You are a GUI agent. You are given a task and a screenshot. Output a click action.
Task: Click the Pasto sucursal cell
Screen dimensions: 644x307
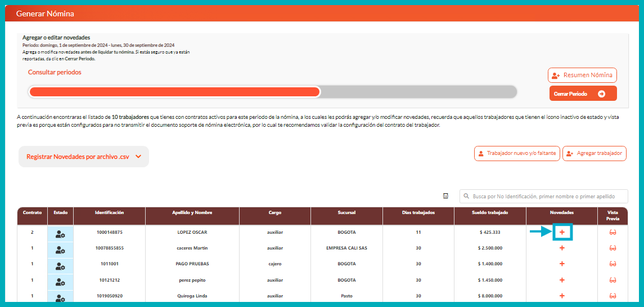click(346, 296)
